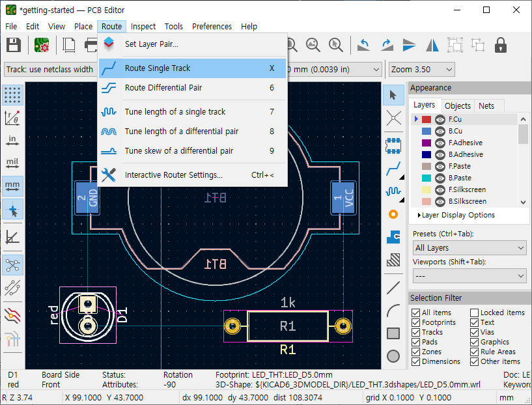532x405 pixels.
Task: Expand Layer Display Options
Action: pyautogui.click(x=456, y=215)
